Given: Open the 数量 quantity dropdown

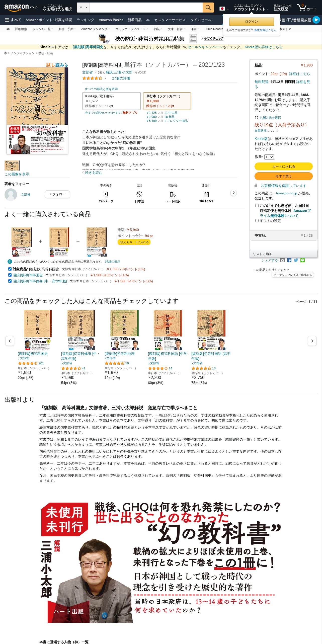Looking at the screenshot, I should [x=269, y=157].
